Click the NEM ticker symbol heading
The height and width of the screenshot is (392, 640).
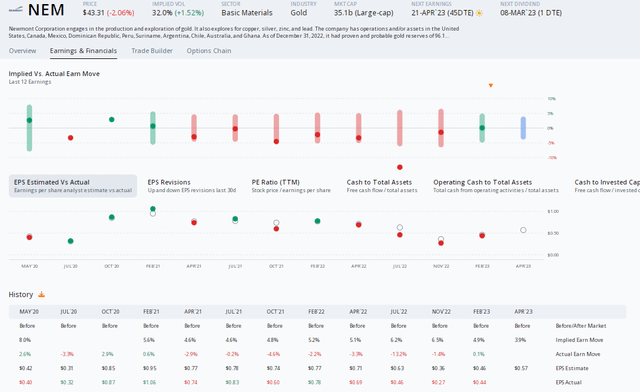[46, 10]
